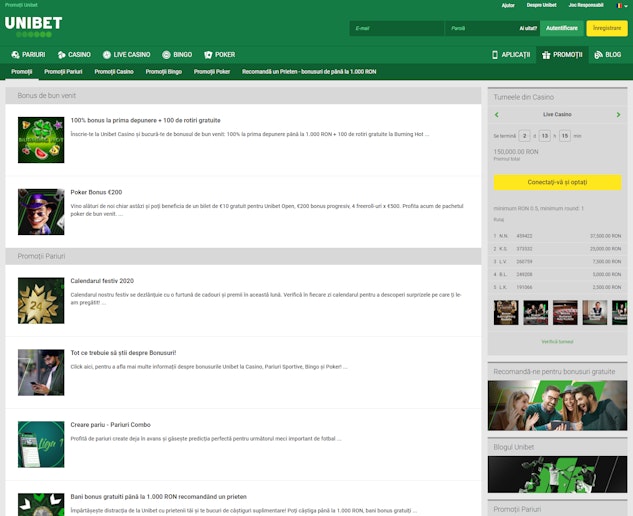
Task: Focus the E-mail input field
Action: tap(396, 28)
